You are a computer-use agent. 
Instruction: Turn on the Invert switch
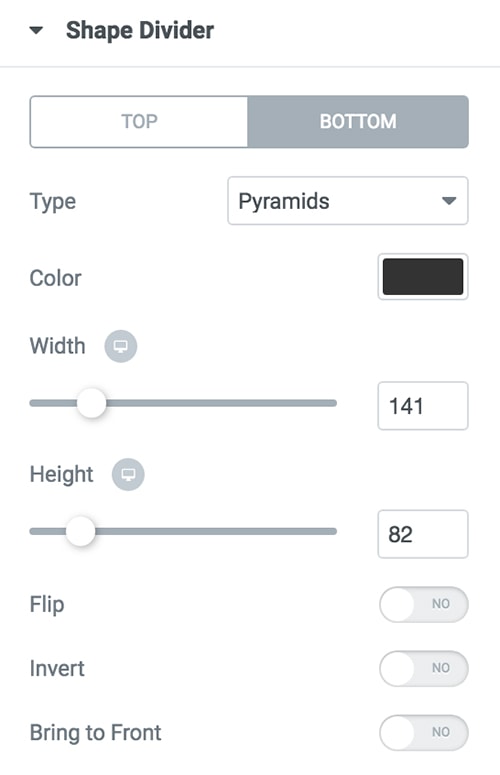tap(424, 669)
